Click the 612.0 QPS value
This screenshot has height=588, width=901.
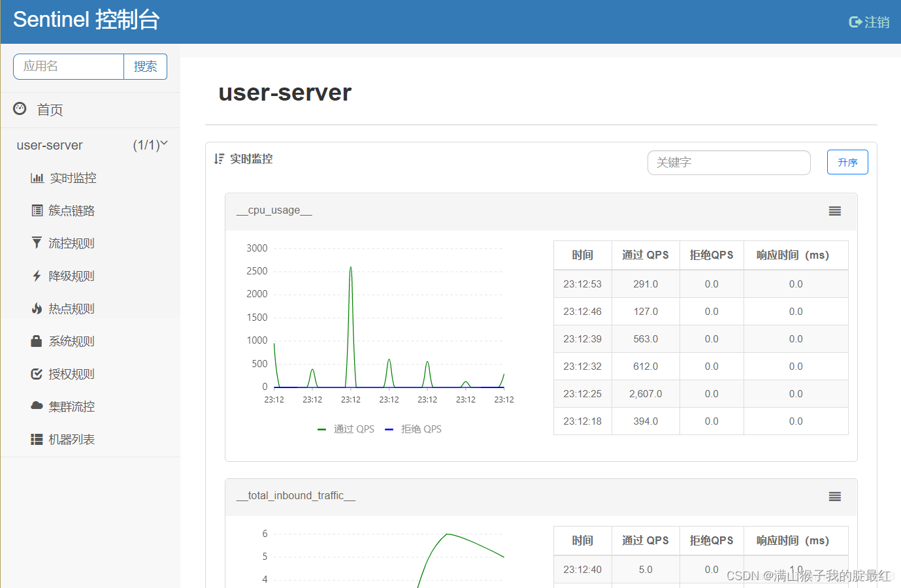[646, 367]
